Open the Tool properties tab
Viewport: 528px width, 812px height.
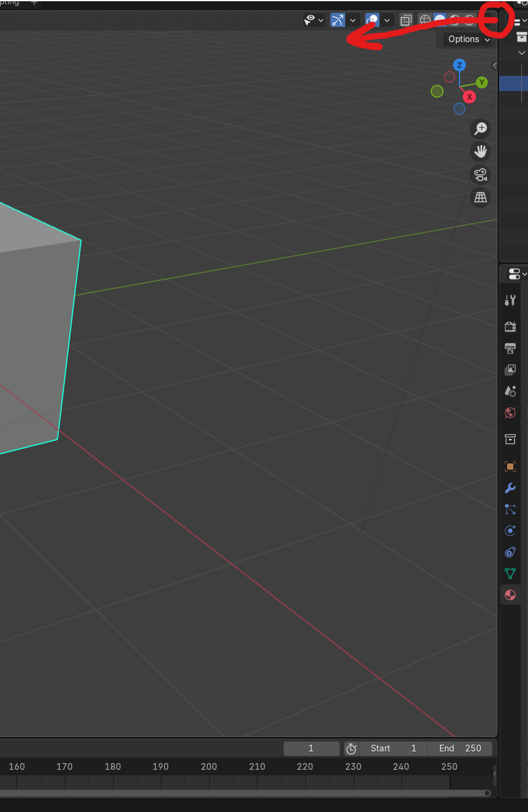510,300
